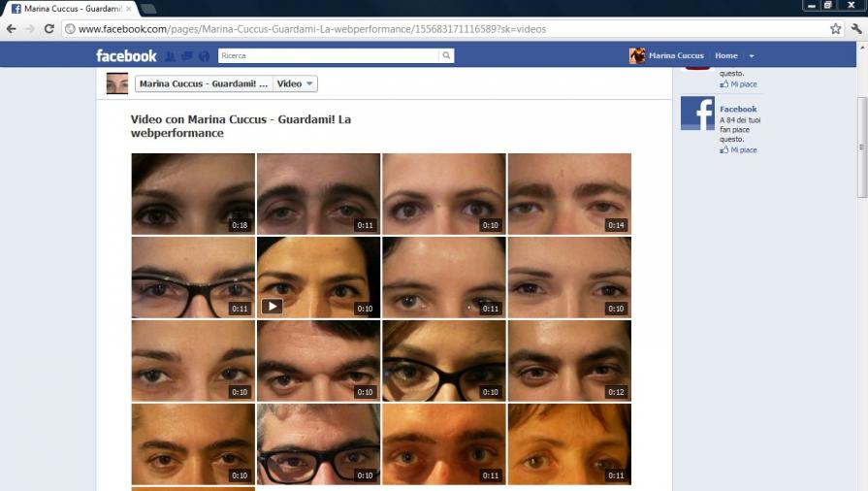
Task: Open the first video thumbnail lasting 0:18
Action: coord(193,193)
